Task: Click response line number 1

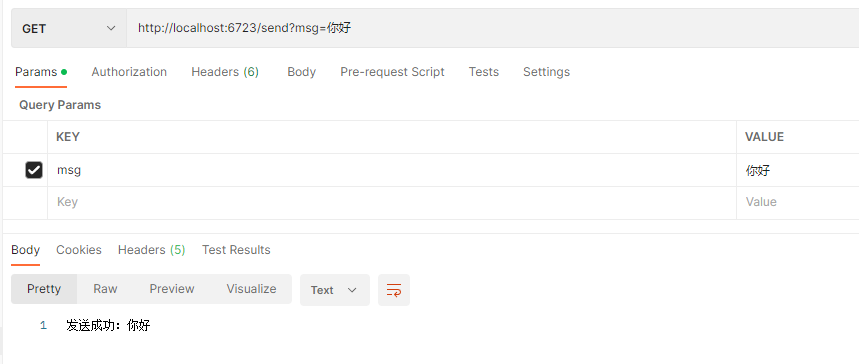Action: click(x=43, y=326)
